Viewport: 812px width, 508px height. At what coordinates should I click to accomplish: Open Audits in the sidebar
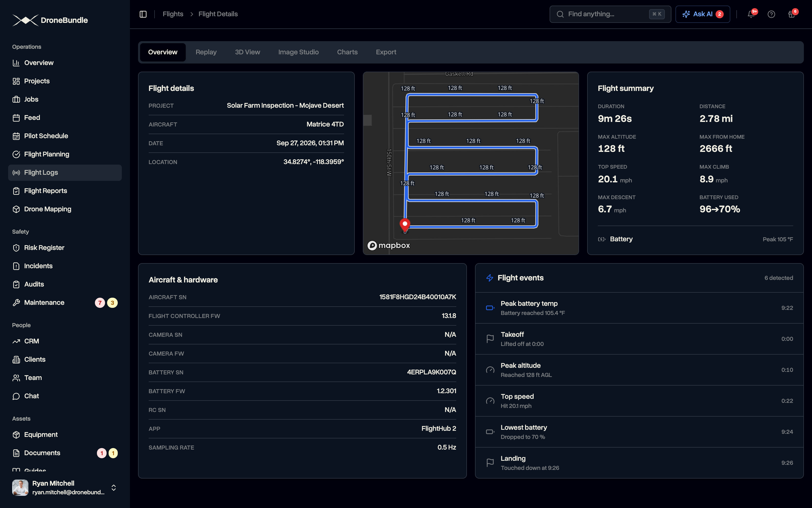[65, 284]
